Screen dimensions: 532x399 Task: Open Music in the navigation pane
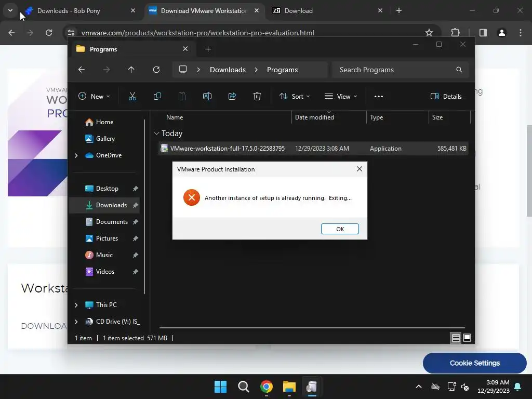point(104,255)
